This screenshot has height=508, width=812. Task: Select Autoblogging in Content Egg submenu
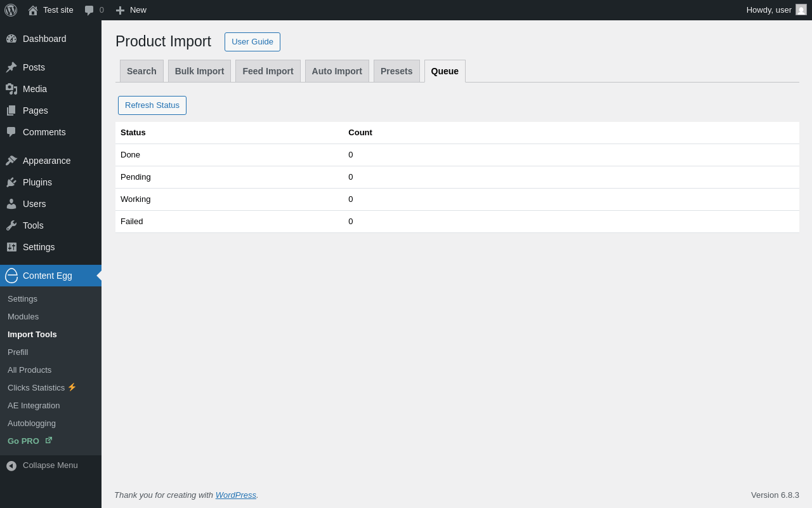click(32, 423)
